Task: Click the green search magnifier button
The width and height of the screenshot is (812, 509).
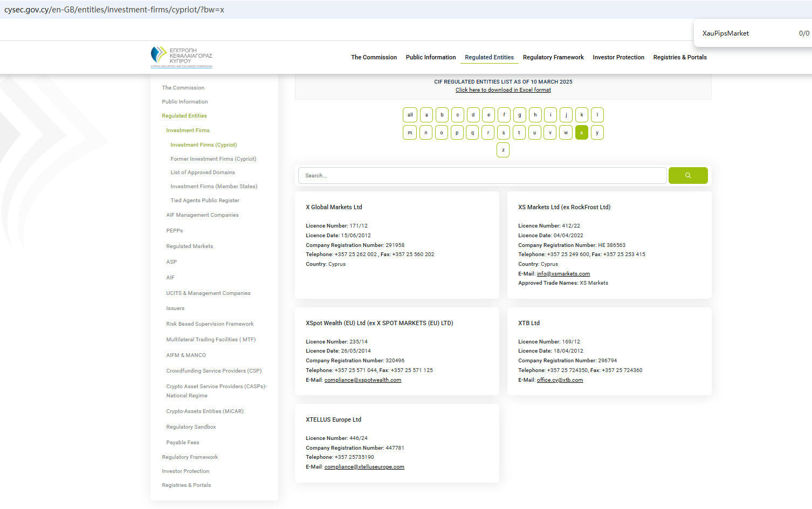Action: 688,175
